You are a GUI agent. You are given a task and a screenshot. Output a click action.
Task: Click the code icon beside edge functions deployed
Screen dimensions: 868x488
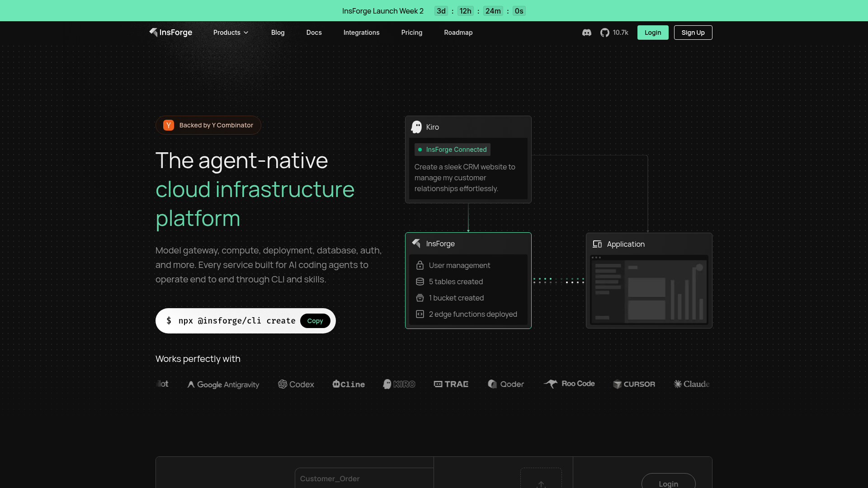(420, 314)
